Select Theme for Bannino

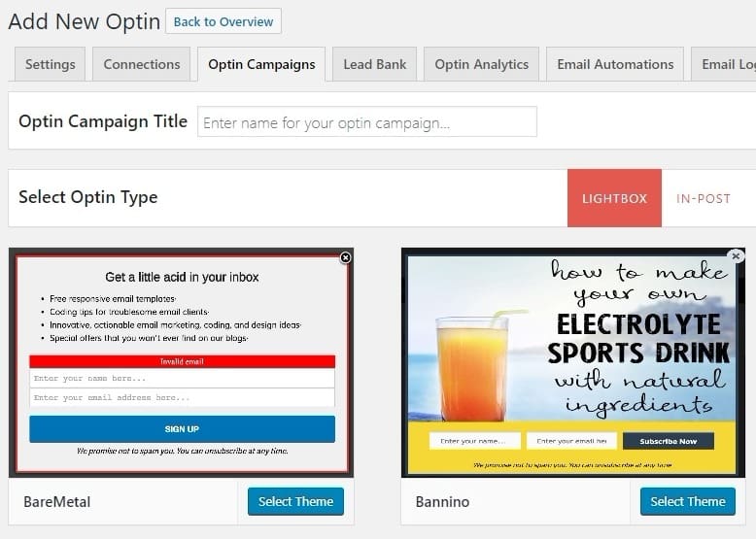click(x=688, y=501)
